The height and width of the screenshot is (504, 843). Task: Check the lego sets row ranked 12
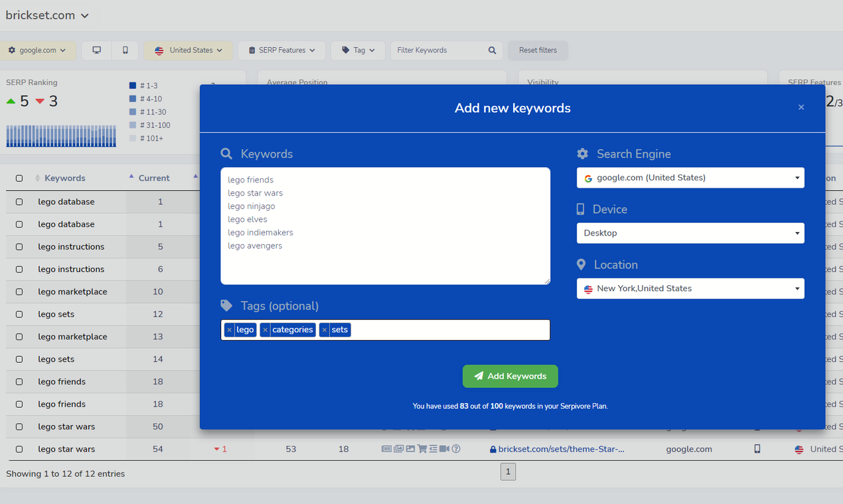19,314
